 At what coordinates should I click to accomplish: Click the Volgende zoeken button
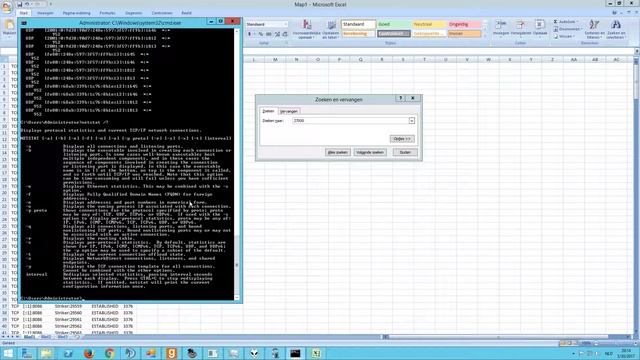[x=370, y=152]
